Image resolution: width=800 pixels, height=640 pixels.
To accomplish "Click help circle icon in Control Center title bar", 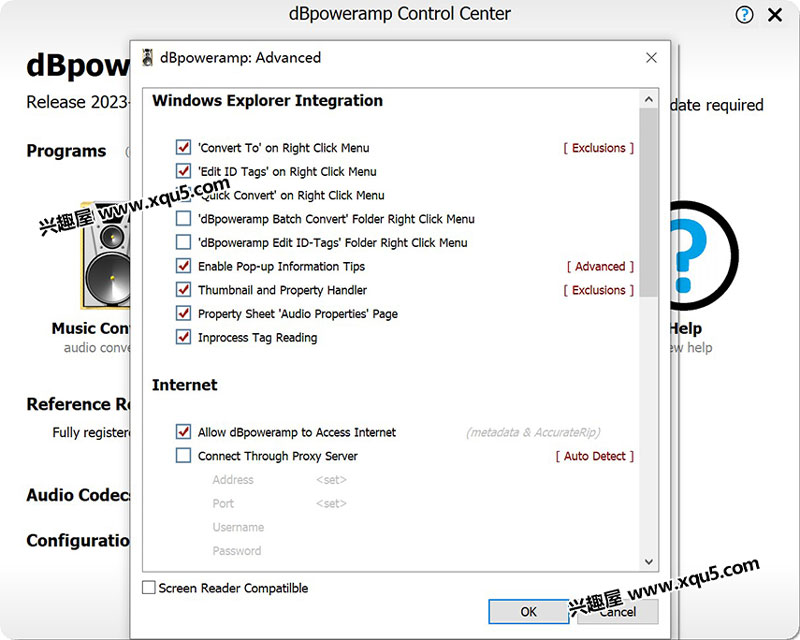I will point(744,15).
